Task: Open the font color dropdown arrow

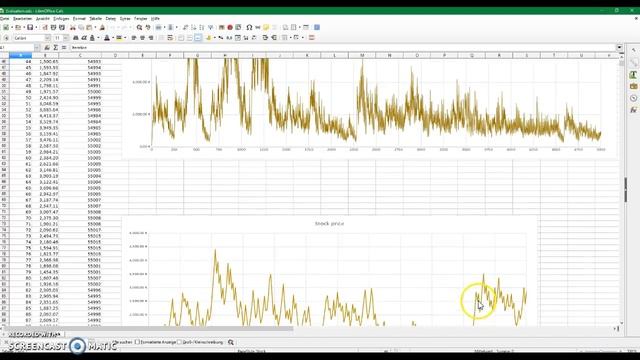Action: point(113,38)
